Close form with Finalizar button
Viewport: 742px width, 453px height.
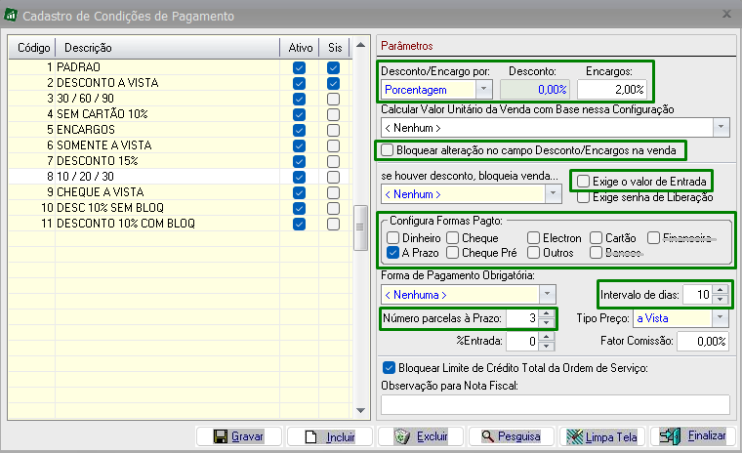click(x=693, y=436)
